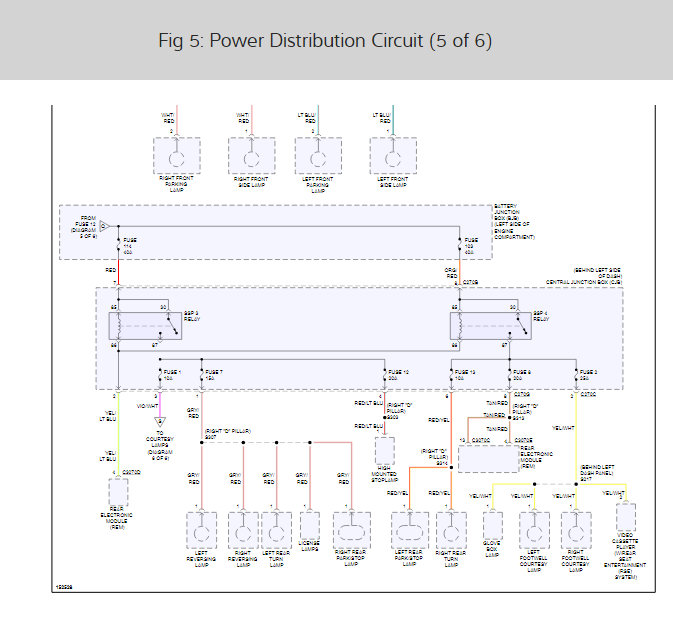
Task: Click the large Rear Electronic Module box at right
Action: (488, 459)
